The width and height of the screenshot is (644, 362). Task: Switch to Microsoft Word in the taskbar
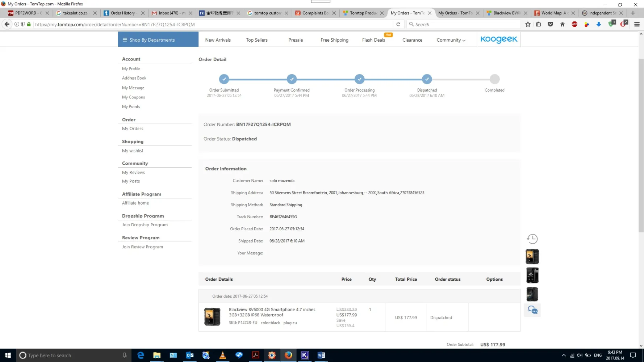(321, 355)
